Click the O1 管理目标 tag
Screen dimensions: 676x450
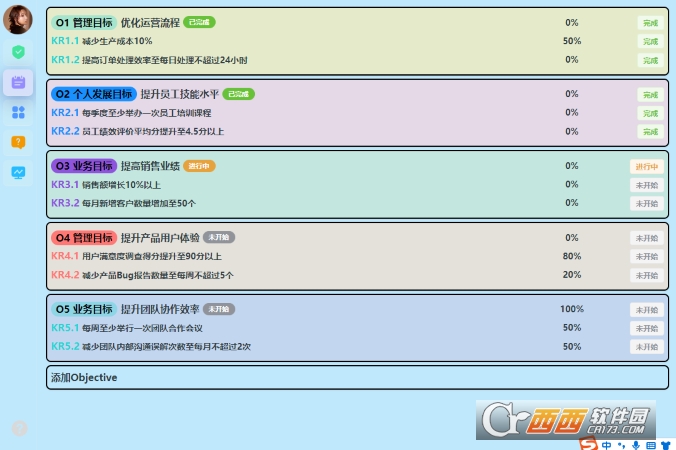pos(84,22)
